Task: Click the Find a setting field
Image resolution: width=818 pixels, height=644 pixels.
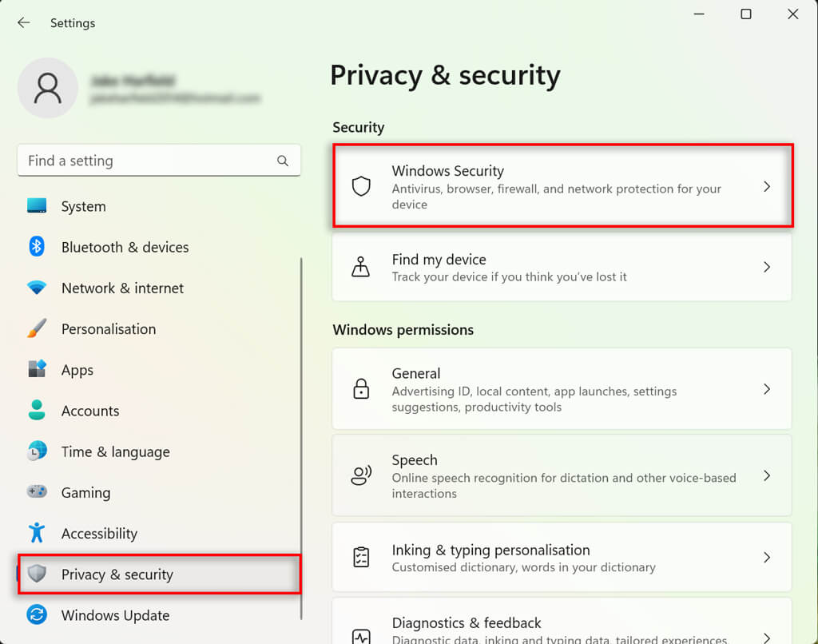Action: (x=148, y=161)
